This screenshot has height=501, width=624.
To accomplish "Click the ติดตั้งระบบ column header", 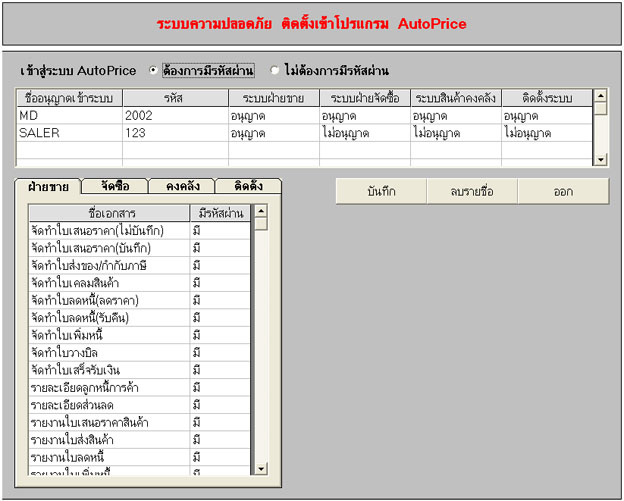I will pyautogui.click(x=547, y=98).
